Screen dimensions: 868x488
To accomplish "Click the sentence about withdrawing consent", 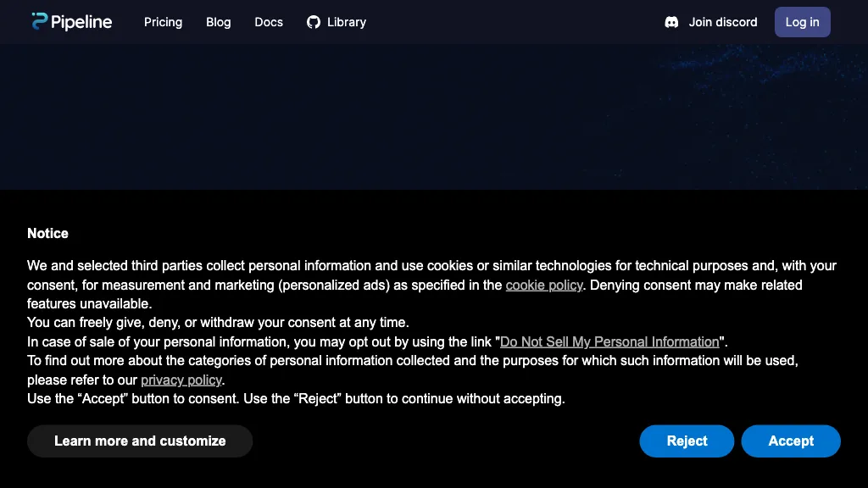I will (218, 323).
